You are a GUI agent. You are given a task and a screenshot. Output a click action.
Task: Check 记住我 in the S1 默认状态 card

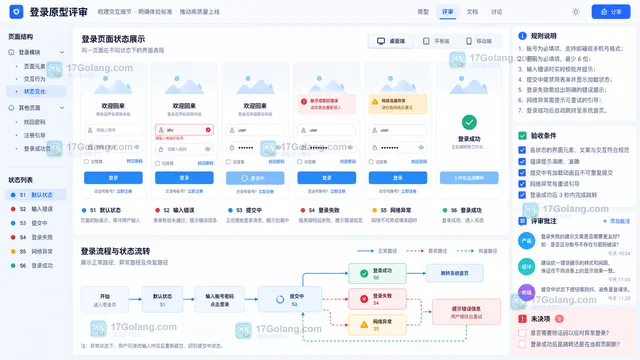tap(87, 162)
